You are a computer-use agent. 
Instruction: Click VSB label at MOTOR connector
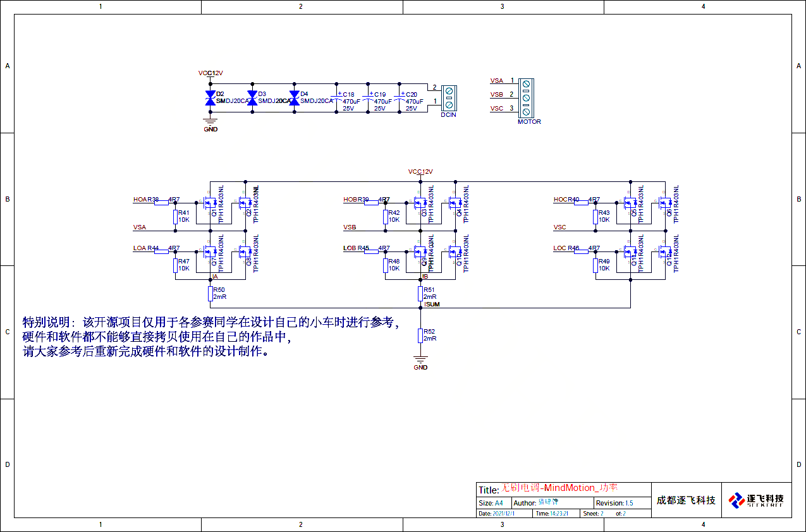point(497,95)
